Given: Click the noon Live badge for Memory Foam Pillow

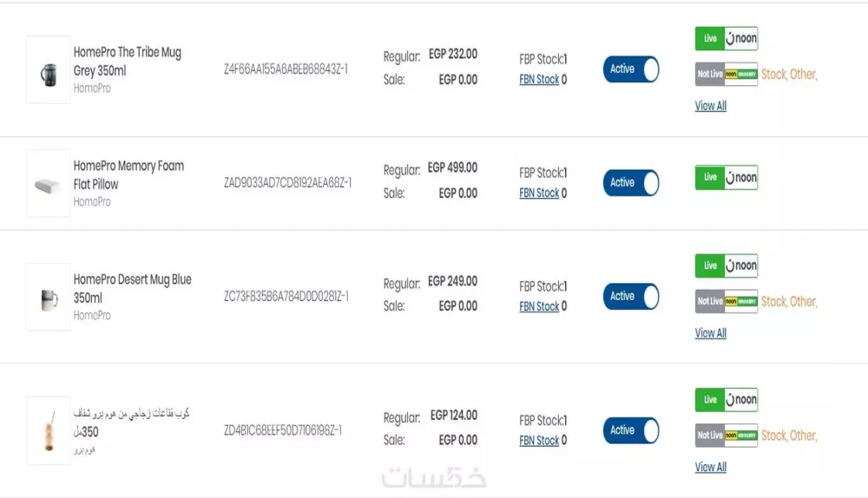Looking at the screenshot, I should click(727, 177).
